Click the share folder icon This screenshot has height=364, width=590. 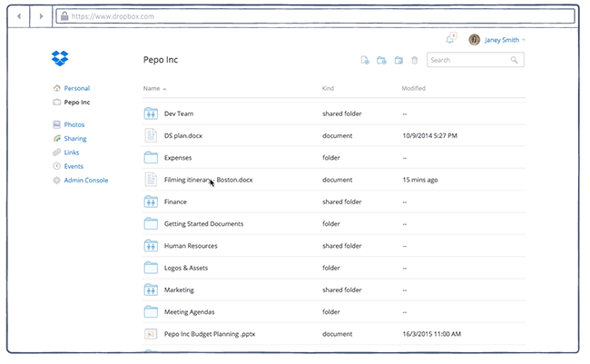[398, 60]
